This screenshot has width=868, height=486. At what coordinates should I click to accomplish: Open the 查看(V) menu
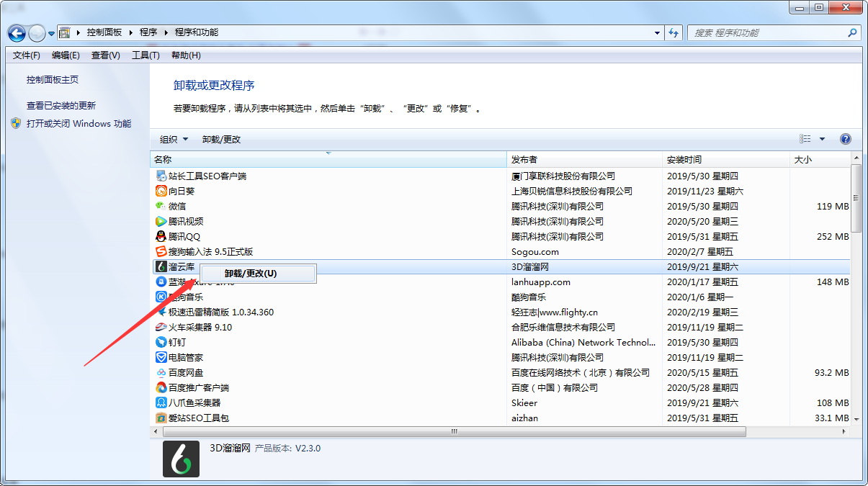[x=106, y=55]
